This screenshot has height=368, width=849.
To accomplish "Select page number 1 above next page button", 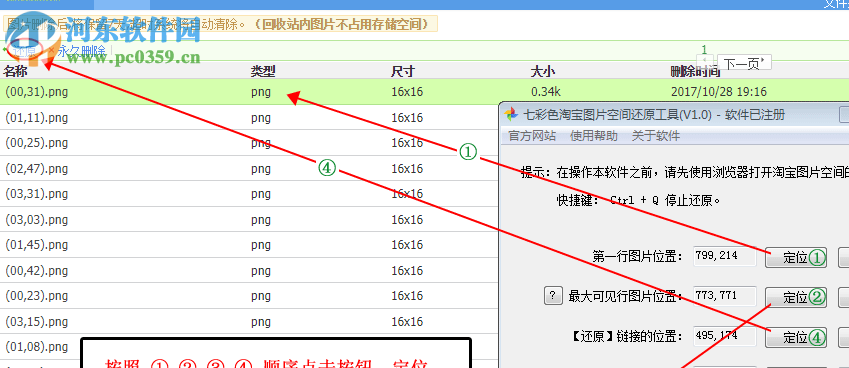I will pyautogui.click(x=704, y=50).
